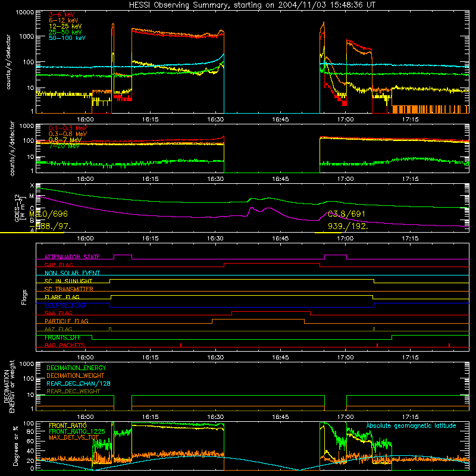Click the BAD_PACKETS tick near 17:24
This screenshot has height=476, width=476.
[449, 345]
